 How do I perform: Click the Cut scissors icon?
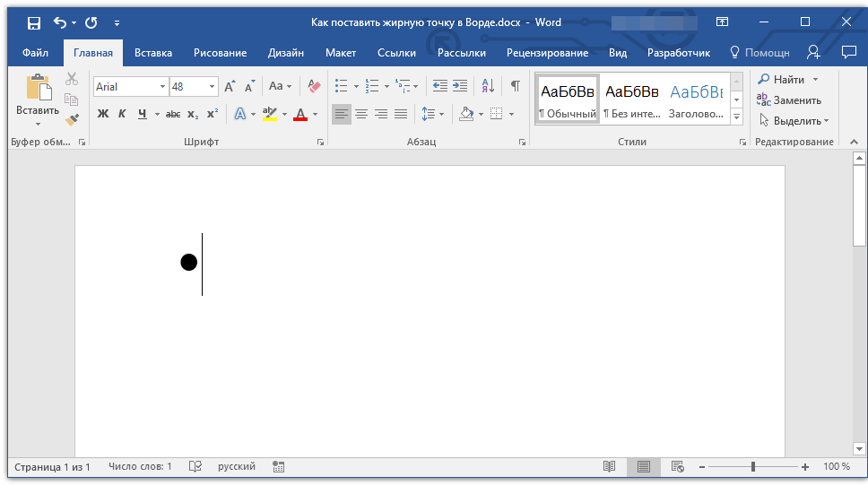pos(72,80)
